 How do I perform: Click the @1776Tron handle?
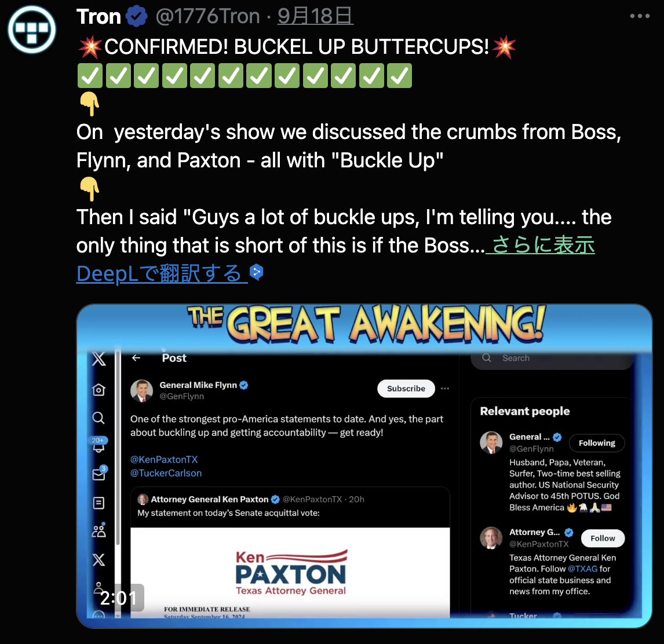(208, 17)
